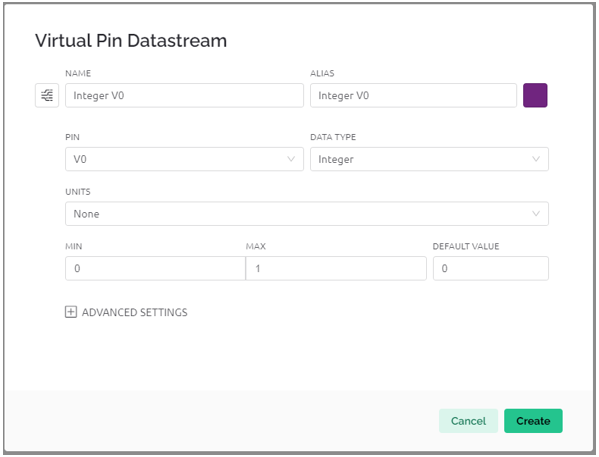Open the Integer data type selector

[429, 159]
